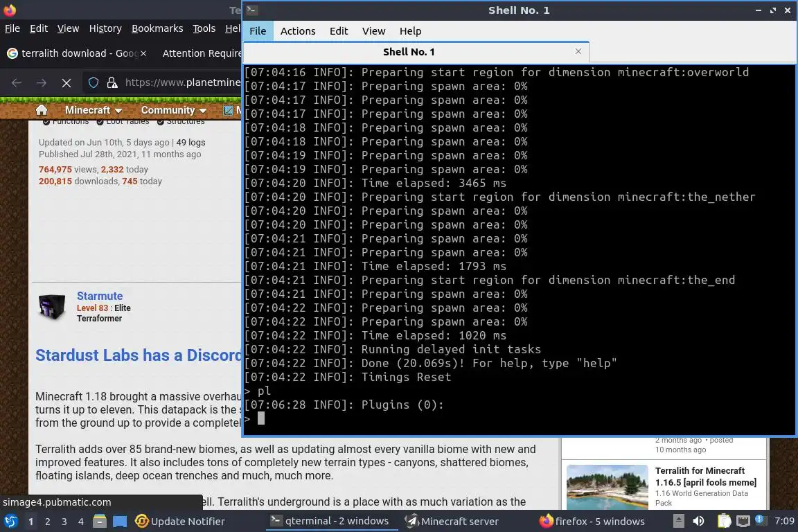
Task: Click the terminal command prompt cursor
Action: pyautogui.click(x=260, y=418)
